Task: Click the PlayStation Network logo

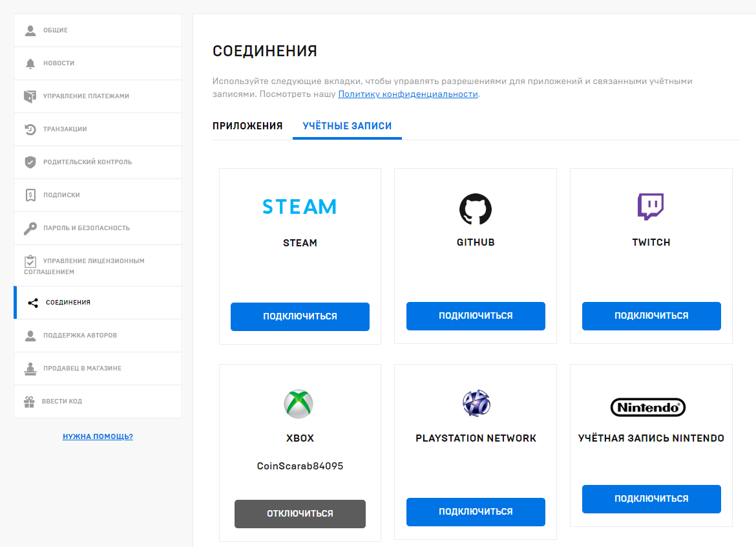Action: (476, 403)
